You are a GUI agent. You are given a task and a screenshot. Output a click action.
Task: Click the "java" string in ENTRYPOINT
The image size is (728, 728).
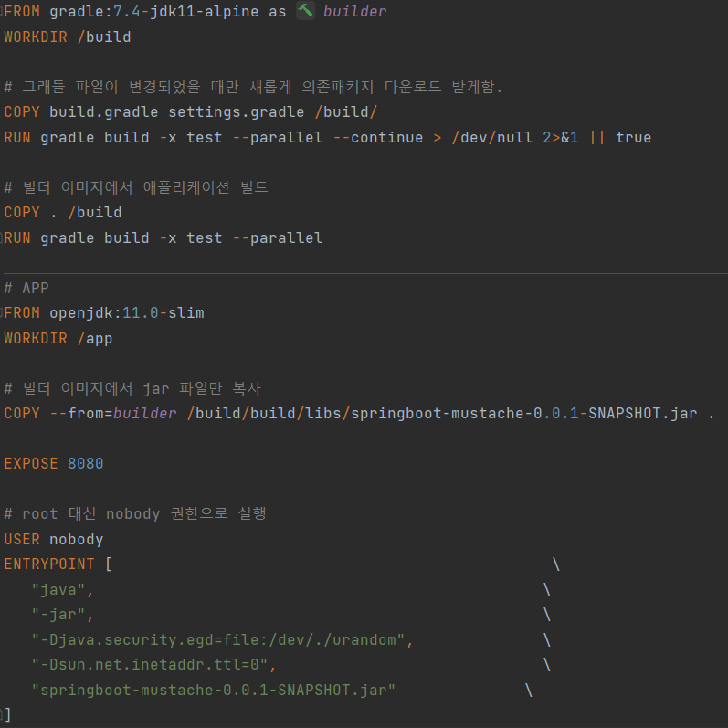pos(58,590)
